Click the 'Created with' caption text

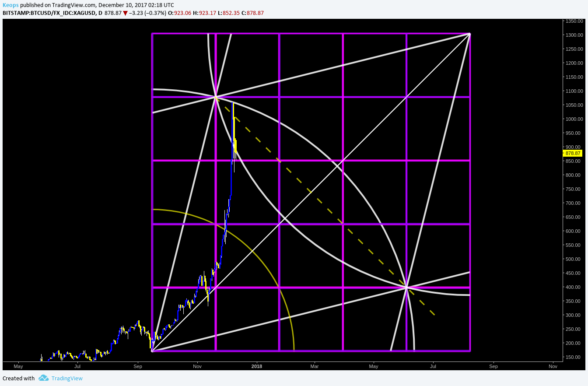coord(18,378)
